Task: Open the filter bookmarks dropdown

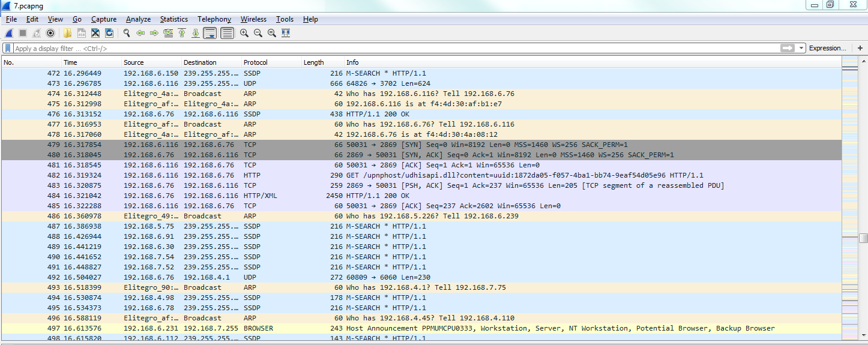Action: tap(7, 48)
